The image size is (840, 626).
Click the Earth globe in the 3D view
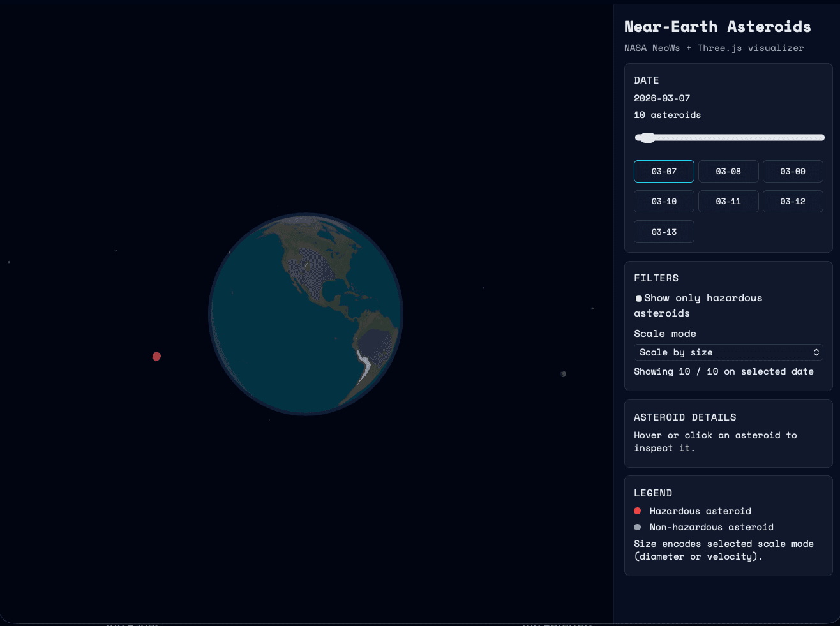tap(305, 314)
